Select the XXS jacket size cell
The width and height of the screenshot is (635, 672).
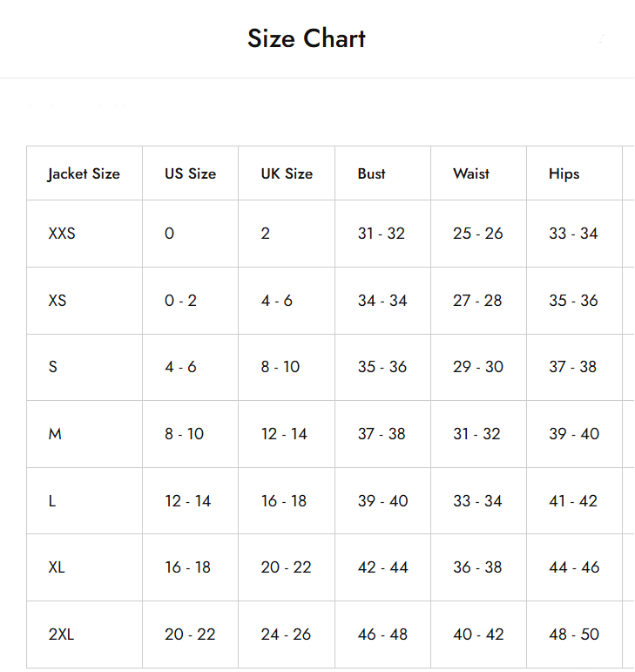click(x=62, y=234)
